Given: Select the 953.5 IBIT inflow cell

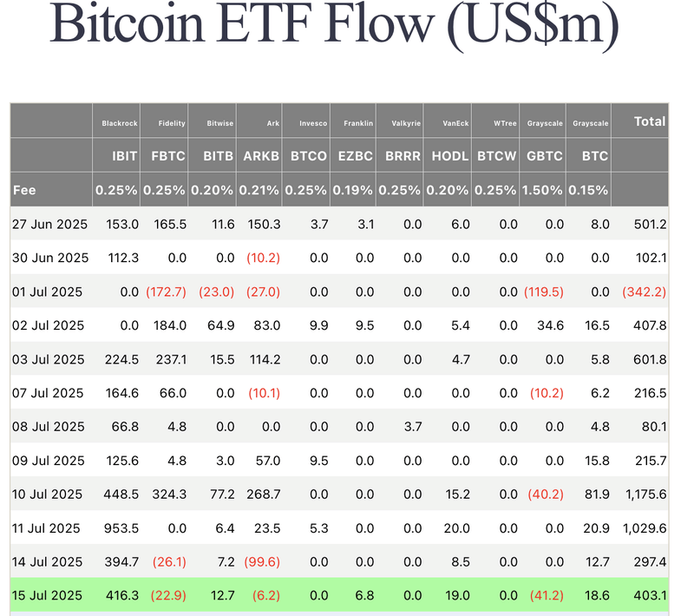Looking at the screenshot, I should pos(121,528).
